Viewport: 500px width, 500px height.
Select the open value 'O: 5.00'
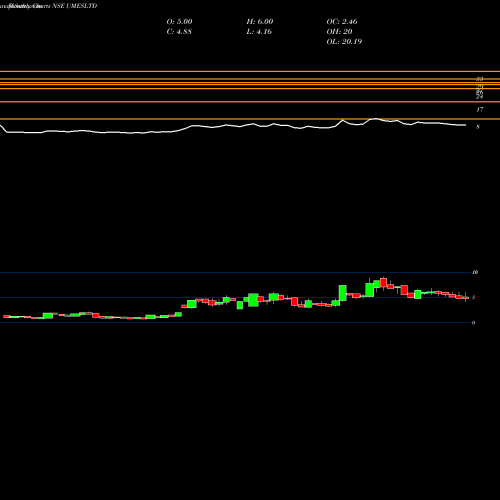coord(179,22)
